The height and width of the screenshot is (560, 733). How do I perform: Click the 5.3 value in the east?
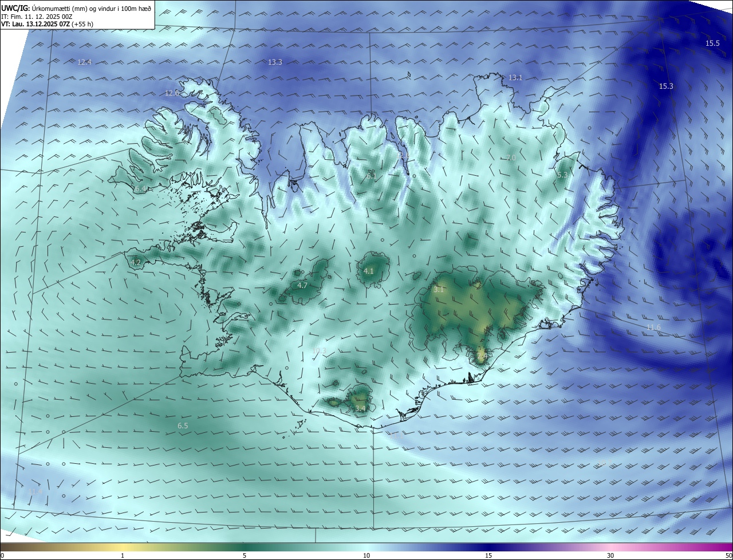562,175
